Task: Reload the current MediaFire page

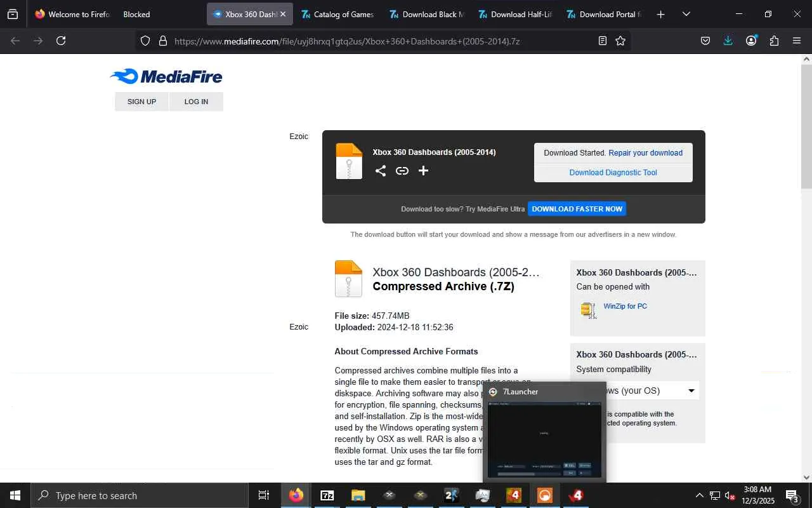Action: (61, 41)
